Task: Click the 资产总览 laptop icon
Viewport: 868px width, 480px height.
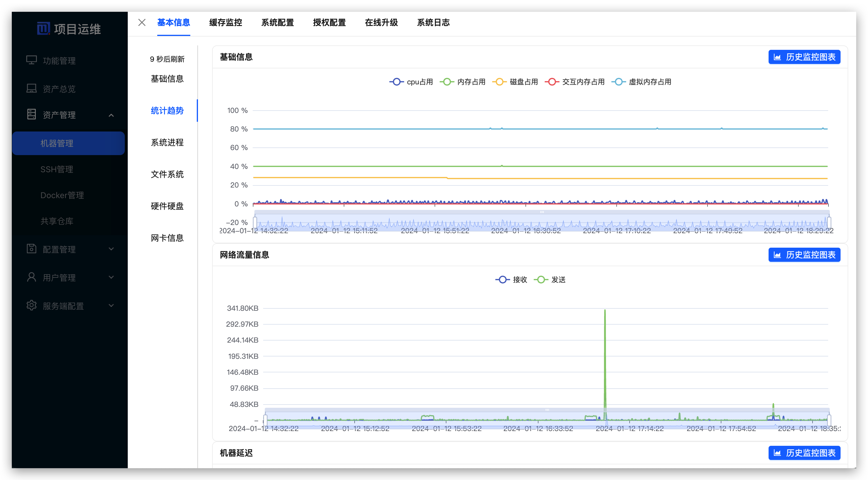Action: tap(31, 88)
